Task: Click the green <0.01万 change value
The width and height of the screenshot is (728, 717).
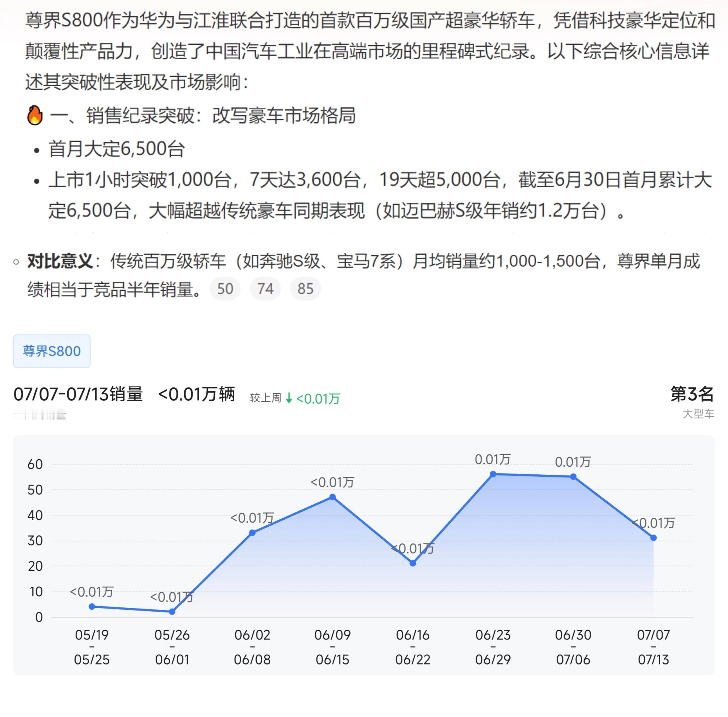Action: (318, 398)
